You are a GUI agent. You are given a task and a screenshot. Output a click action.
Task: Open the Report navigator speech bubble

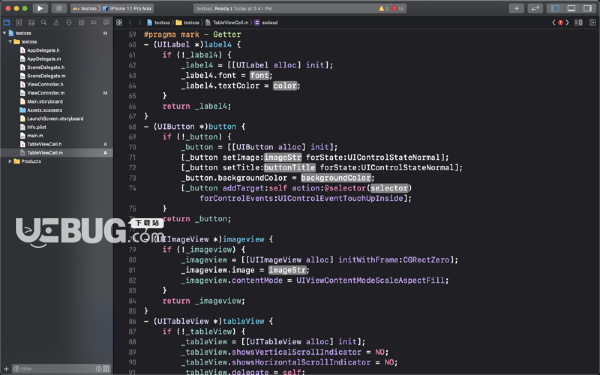106,23
